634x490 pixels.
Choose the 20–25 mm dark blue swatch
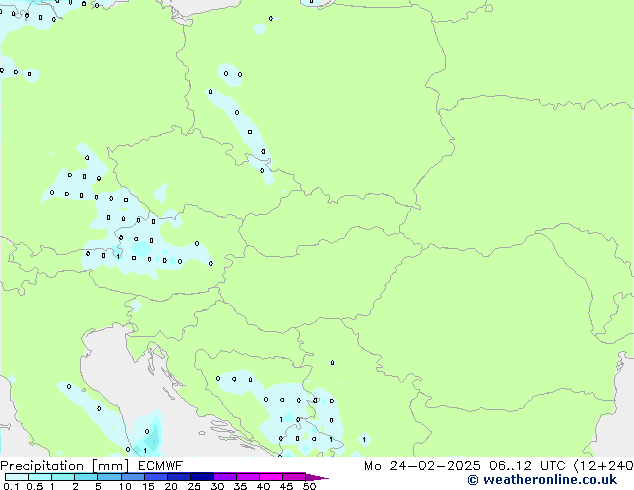(179, 477)
